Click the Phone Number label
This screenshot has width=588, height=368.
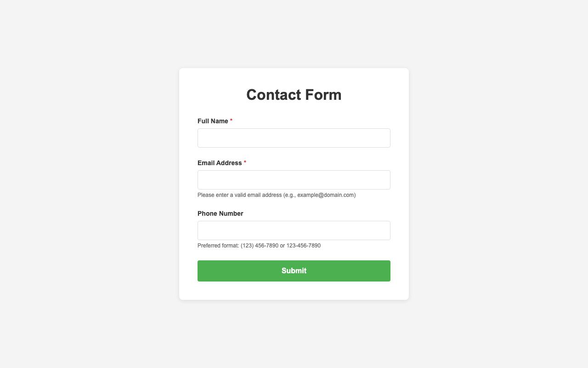[220, 213]
